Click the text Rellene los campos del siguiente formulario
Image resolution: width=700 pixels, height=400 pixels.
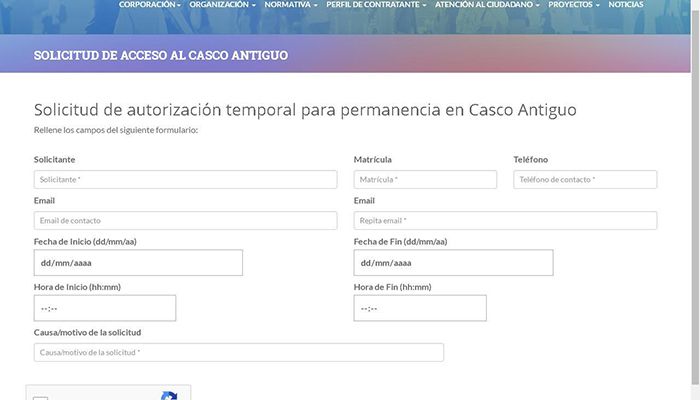[x=116, y=130]
